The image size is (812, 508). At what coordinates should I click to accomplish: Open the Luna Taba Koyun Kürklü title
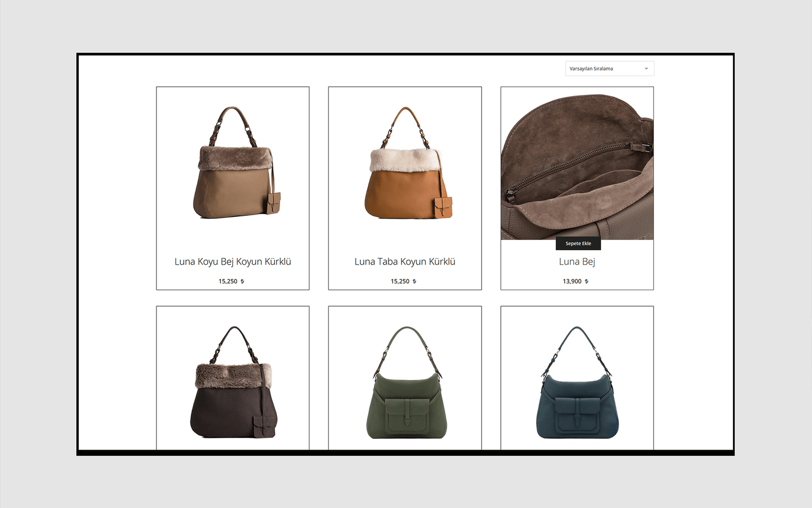[x=405, y=262]
